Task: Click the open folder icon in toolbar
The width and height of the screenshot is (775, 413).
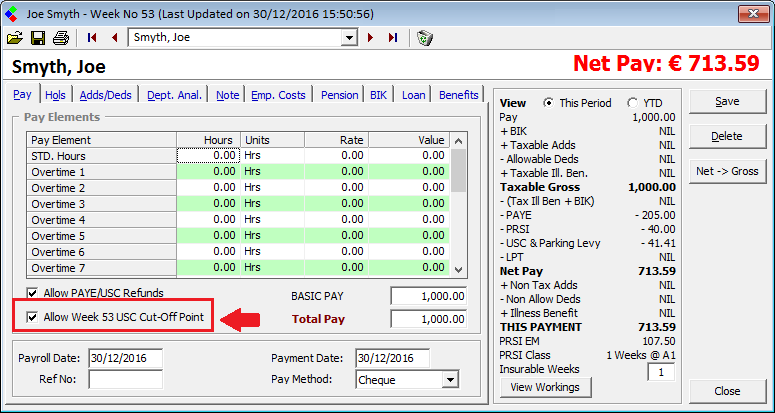Action: (15, 38)
